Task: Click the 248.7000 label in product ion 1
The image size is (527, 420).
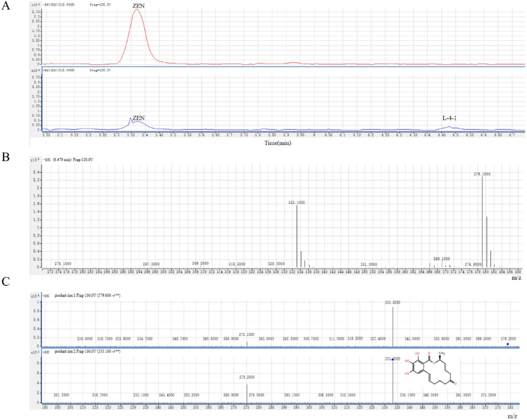Action: tap(180, 339)
